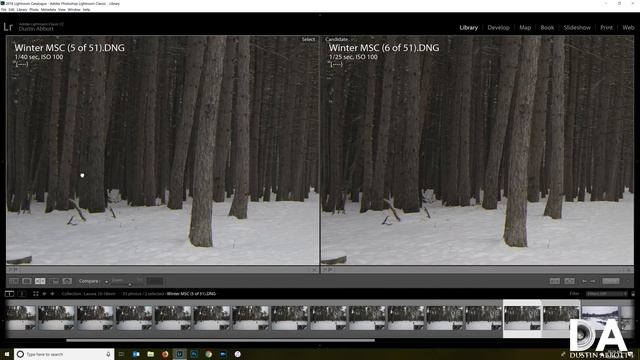The image size is (640, 360).
Task: Open People view from toolbar
Action: click(67, 281)
